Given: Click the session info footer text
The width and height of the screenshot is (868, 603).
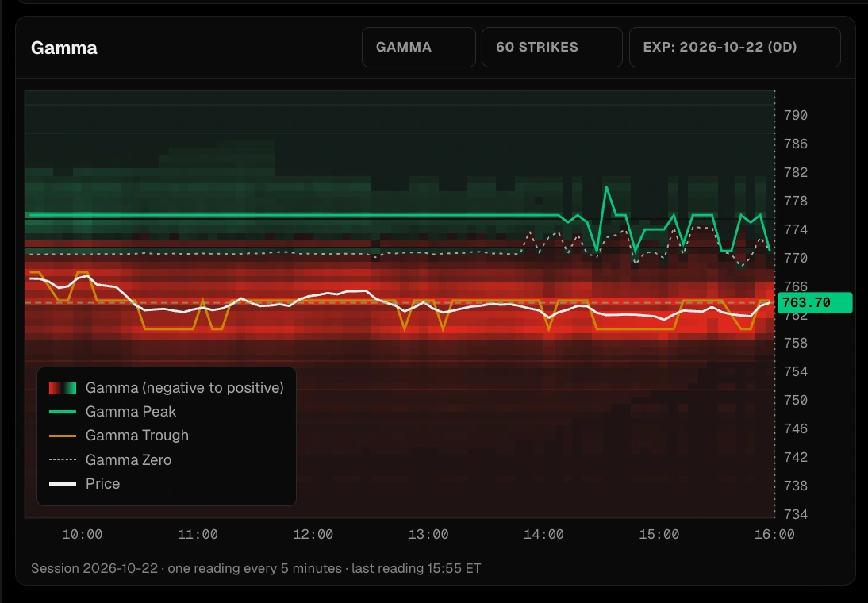Looking at the screenshot, I should click(x=255, y=569).
